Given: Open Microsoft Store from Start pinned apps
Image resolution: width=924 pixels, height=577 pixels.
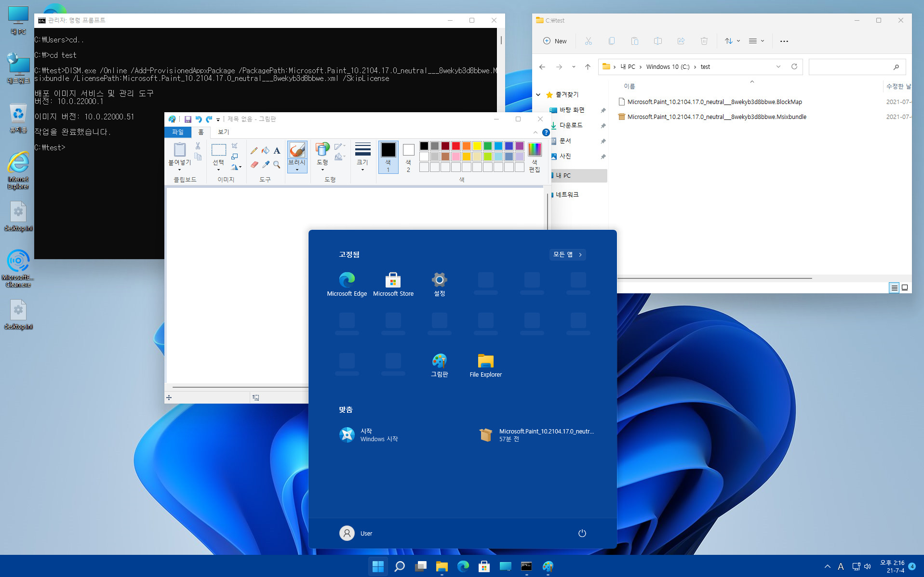Looking at the screenshot, I should coord(393,284).
